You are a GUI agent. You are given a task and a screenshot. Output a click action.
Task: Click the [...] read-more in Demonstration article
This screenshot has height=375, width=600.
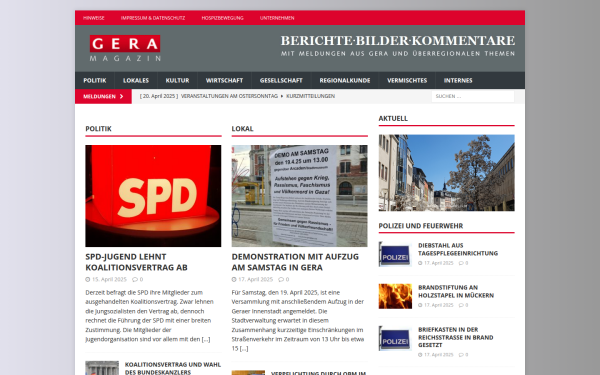click(x=244, y=348)
